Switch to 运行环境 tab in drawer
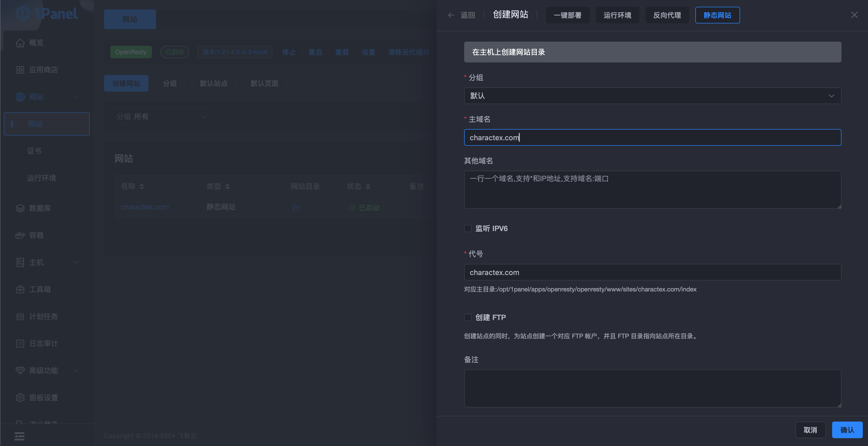Viewport: 868px width, 446px height. click(x=617, y=15)
